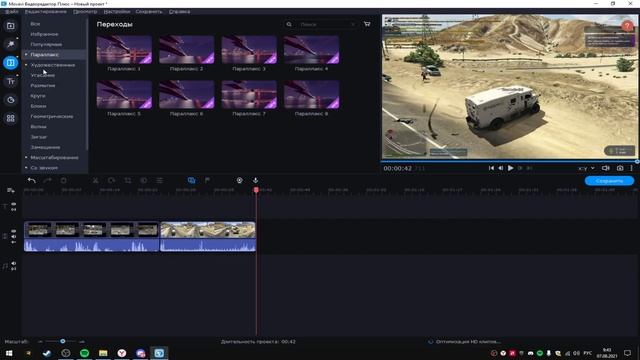Open the Filters panel (magic wand icon)
This screenshot has height=360, width=640.
[x=11, y=44]
